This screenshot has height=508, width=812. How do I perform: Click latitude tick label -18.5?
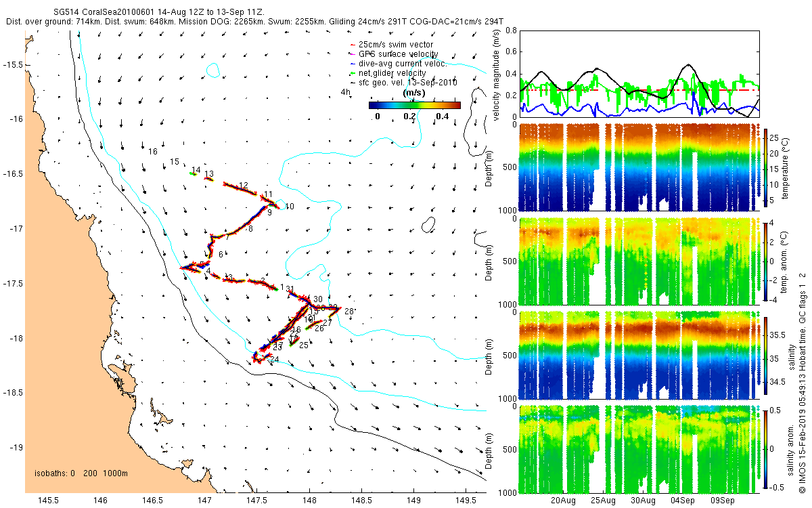(x=14, y=393)
